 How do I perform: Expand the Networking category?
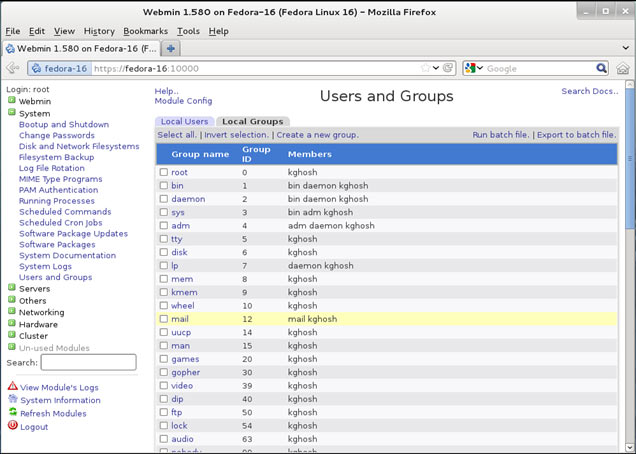coord(12,311)
